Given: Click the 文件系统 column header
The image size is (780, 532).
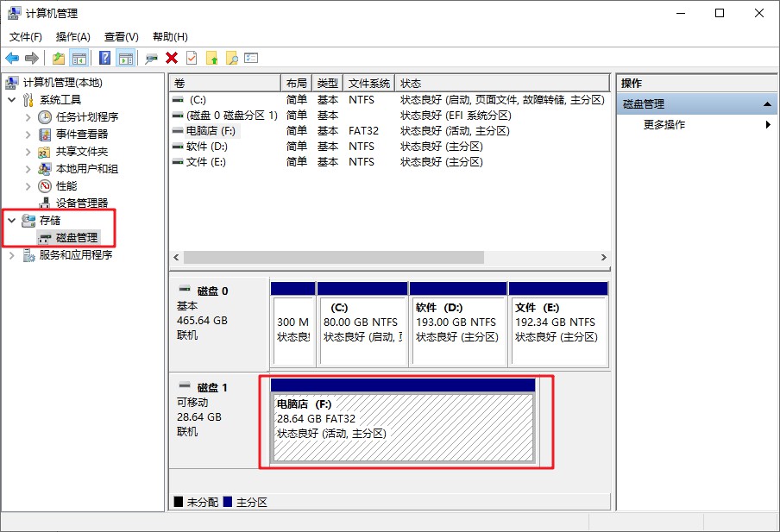Looking at the screenshot, I should 369,84.
